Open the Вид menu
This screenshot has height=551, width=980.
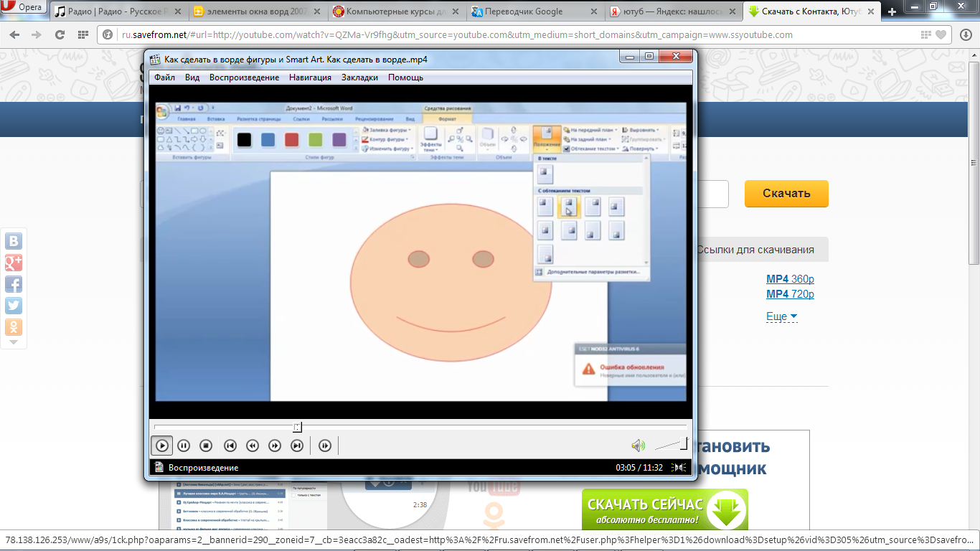192,77
